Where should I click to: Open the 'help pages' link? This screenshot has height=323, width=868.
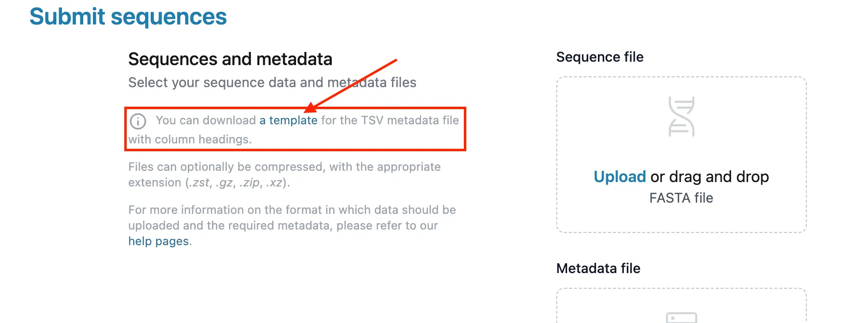tap(159, 241)
